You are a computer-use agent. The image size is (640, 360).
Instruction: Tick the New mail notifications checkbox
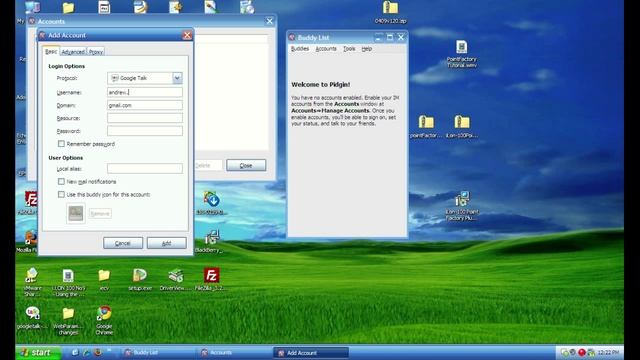pyautogui.click(x=61, y=181)
